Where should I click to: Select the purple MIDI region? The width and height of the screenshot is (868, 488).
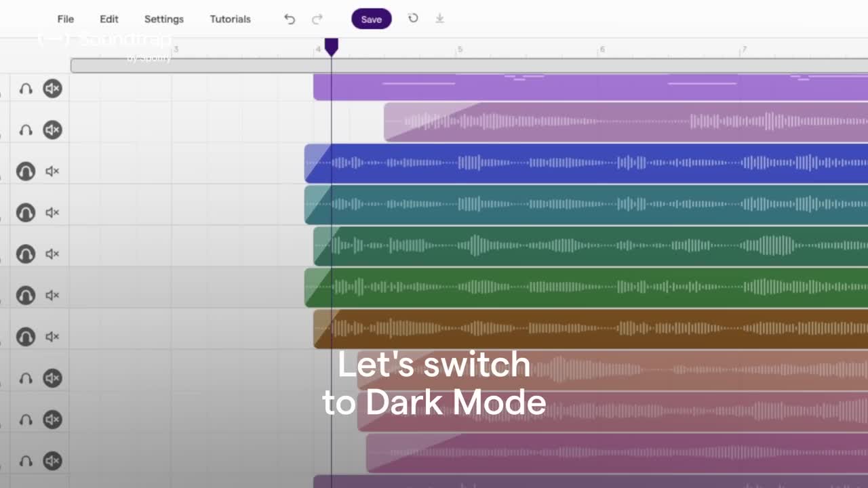pyautogui.click(x=591, y=87)
